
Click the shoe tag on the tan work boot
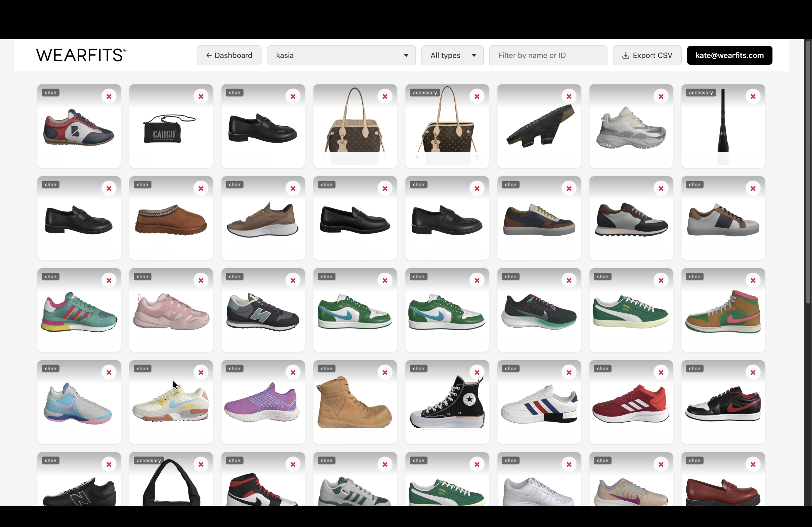pos(327,368)
